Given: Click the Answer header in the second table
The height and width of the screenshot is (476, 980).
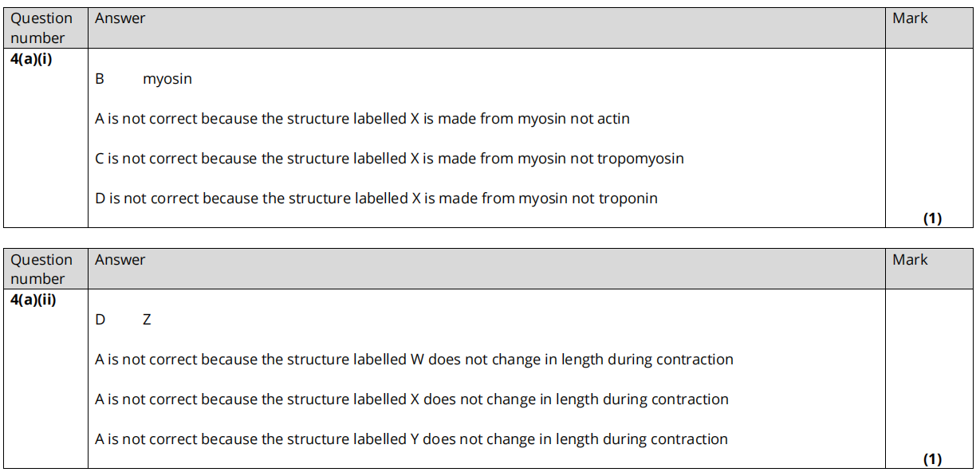Looking at the screenshot, I should [120, 260].
